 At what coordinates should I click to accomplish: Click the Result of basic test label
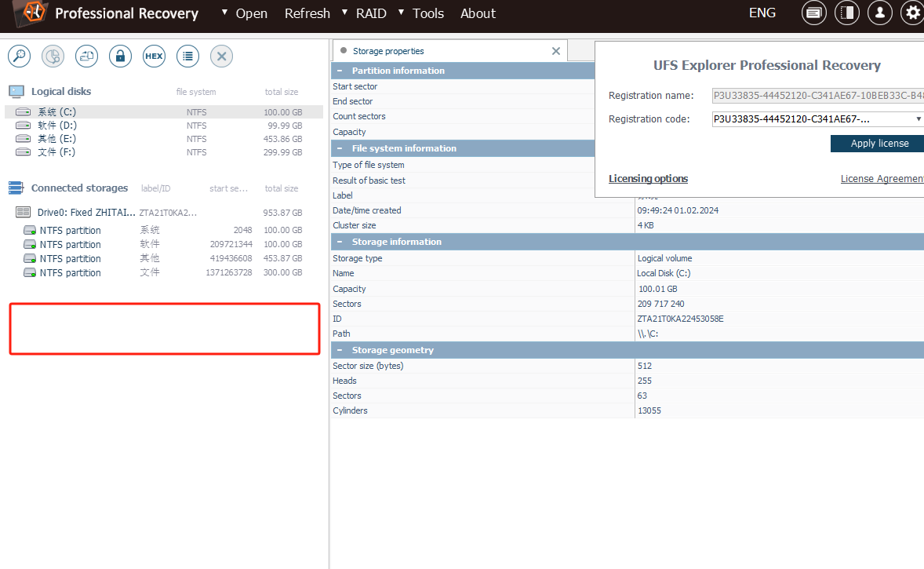pos(369,181)
